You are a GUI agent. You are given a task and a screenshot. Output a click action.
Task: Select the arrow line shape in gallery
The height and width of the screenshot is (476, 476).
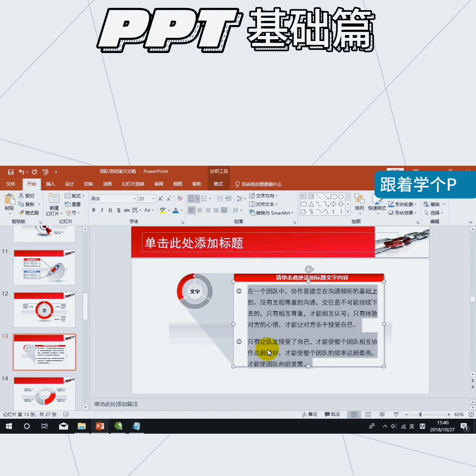pos(326,197)
